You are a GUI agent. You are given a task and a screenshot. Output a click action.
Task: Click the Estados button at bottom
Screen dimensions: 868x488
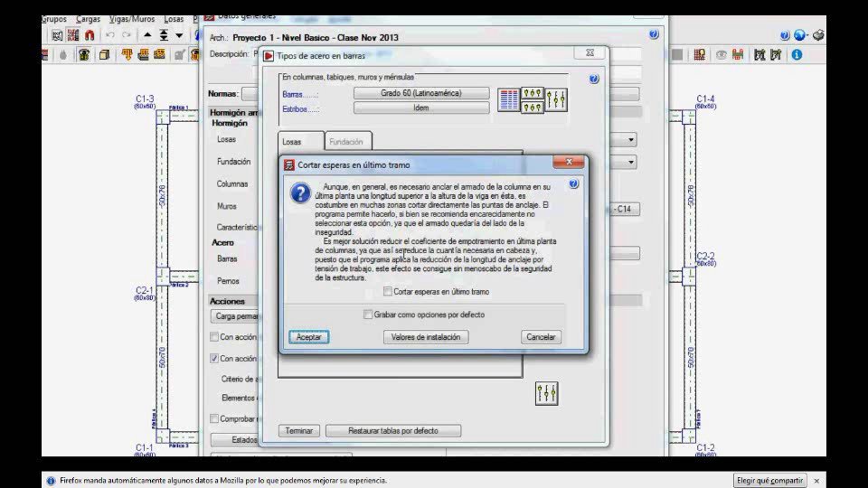pyautogui.click(x=236, y=439)
